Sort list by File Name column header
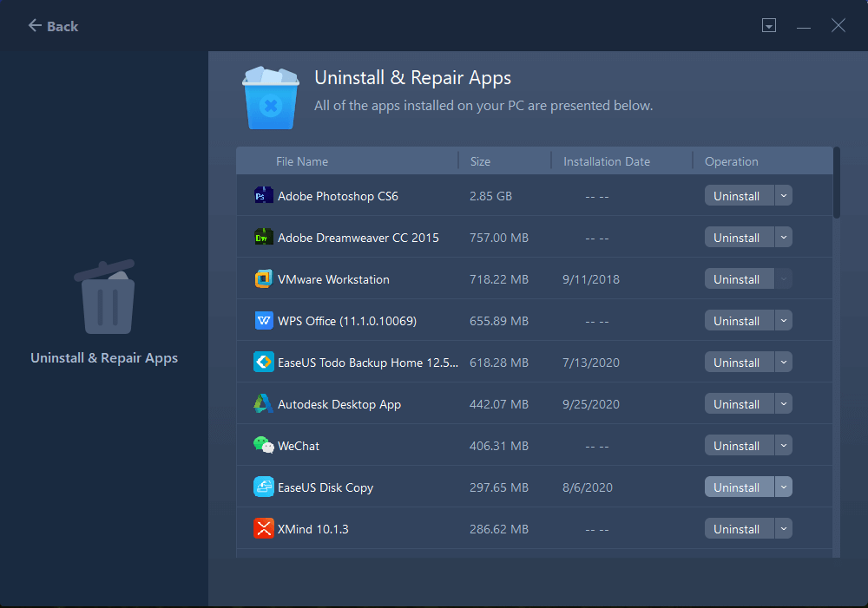 tap(302, 161)
